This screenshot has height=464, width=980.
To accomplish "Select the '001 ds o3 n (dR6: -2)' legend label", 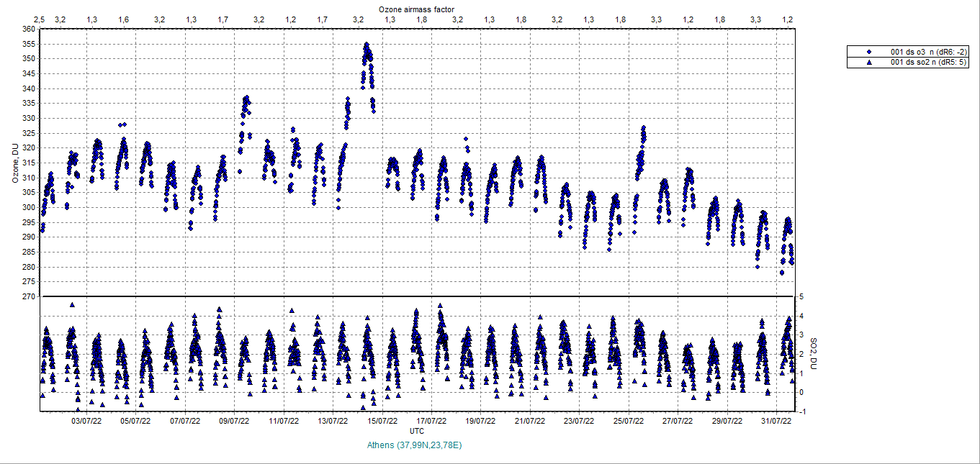I will point(930,52).
